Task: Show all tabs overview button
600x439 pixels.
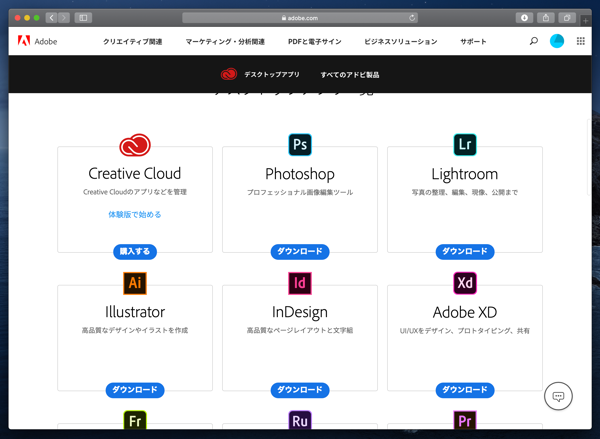Action: point(567,18)
